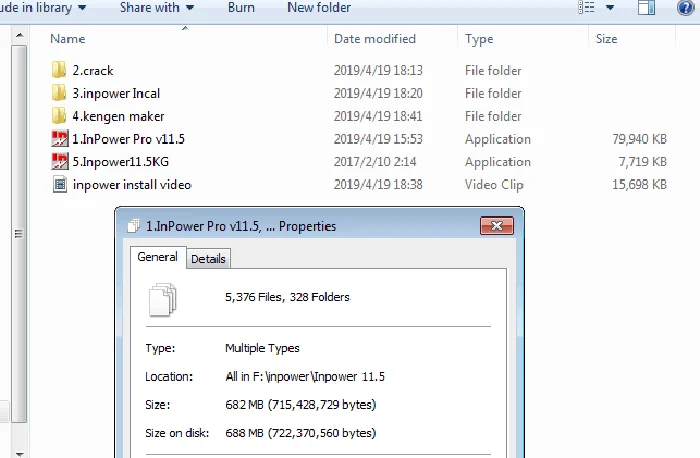Expand the Share with dropdown
700x458 pixels.
157,8
